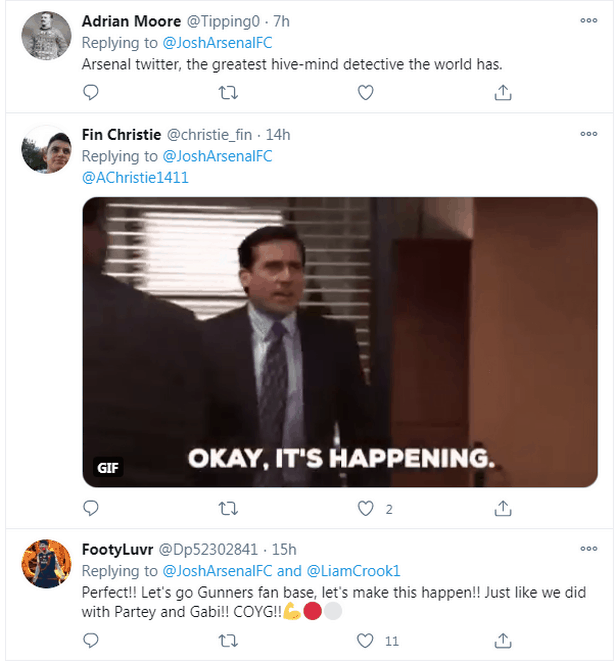The width and height of the screenshot is (615, 661).
Task: Like Adrian Moore's hive-mind tweet
Action: 365,92
